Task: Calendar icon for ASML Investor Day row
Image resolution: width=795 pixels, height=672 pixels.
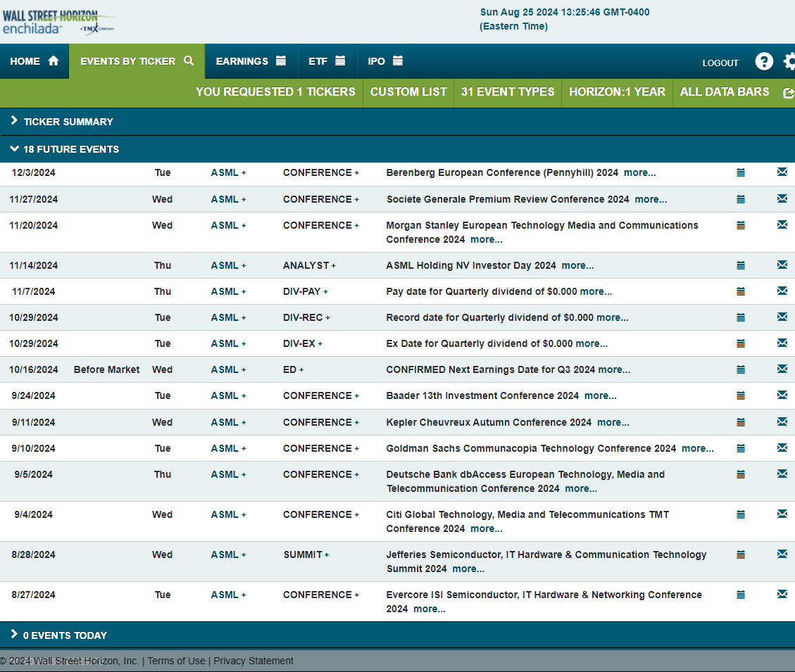Action: pos(741,265)
